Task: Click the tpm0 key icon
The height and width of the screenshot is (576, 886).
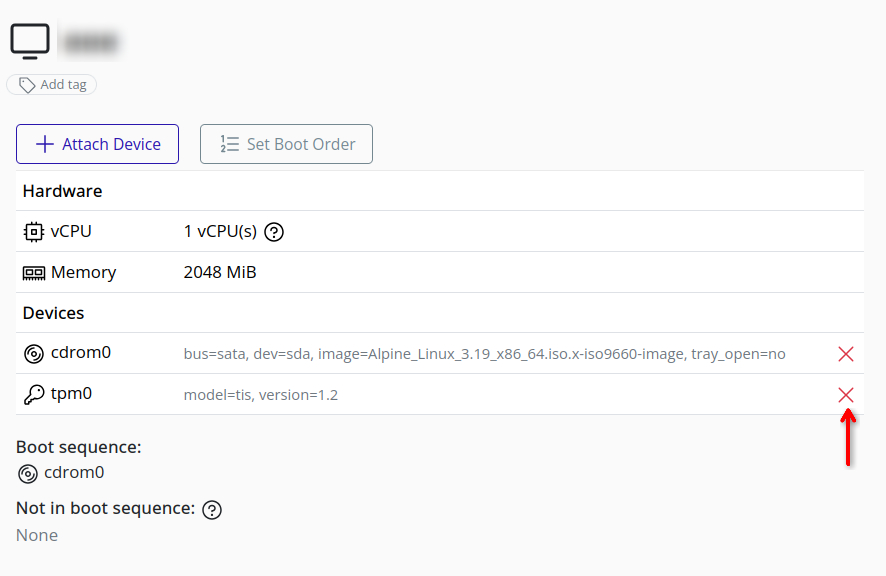Action: point(34,395)
